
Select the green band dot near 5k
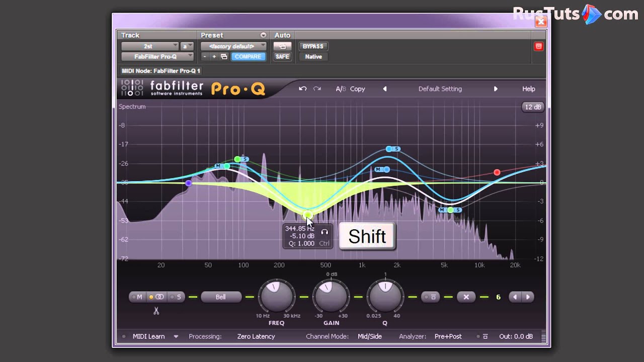451,210
